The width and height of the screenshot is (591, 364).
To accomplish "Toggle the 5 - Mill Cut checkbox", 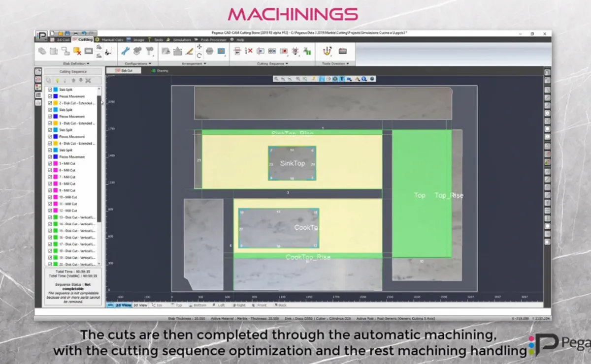I will 50,163.
